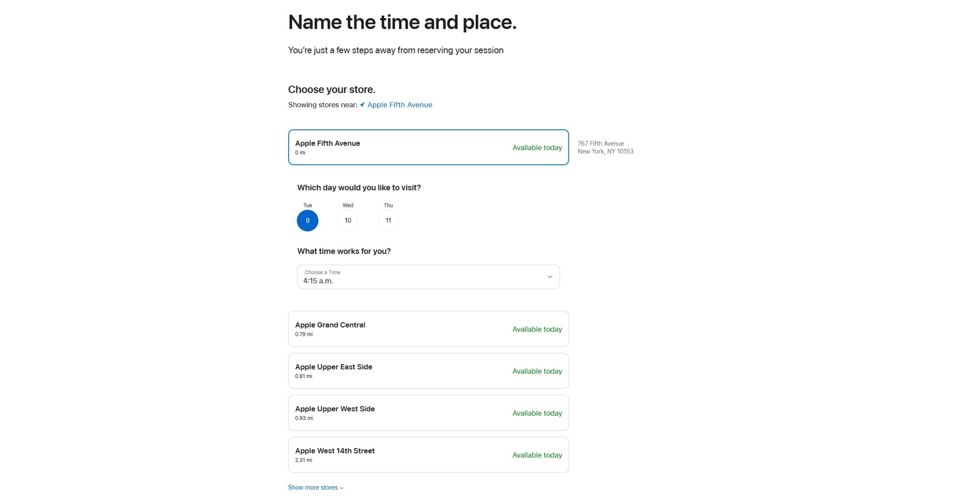Viewport: 980px width, 500px height.
Task: Pick the Apple Upper East Side store
Action: point(428,371)
